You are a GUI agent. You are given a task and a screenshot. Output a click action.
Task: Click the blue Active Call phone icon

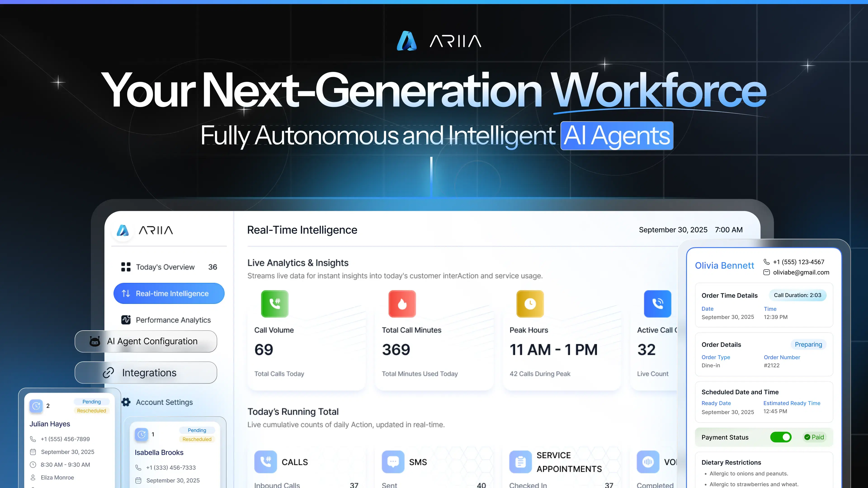point(657,304)
